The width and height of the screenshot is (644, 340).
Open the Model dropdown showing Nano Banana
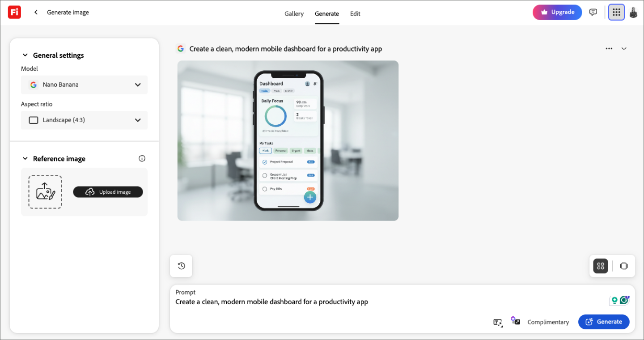[x=84, y=85]
